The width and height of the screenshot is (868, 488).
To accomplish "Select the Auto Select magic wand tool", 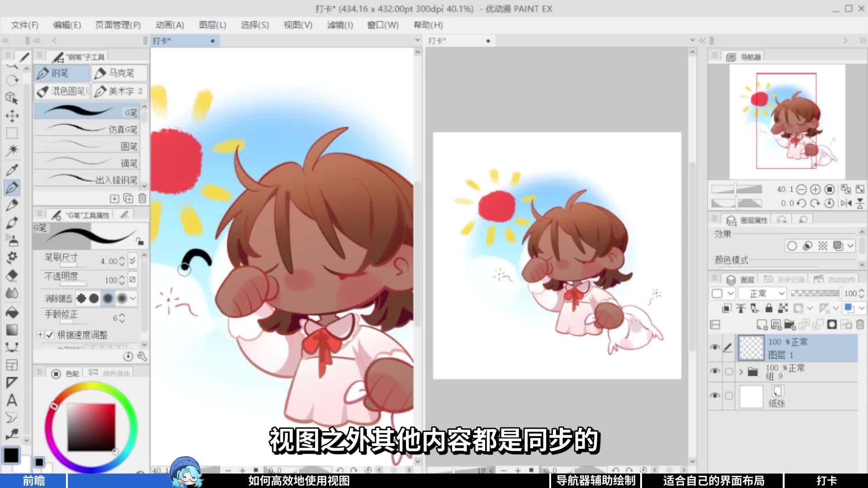I will [12, 150].
